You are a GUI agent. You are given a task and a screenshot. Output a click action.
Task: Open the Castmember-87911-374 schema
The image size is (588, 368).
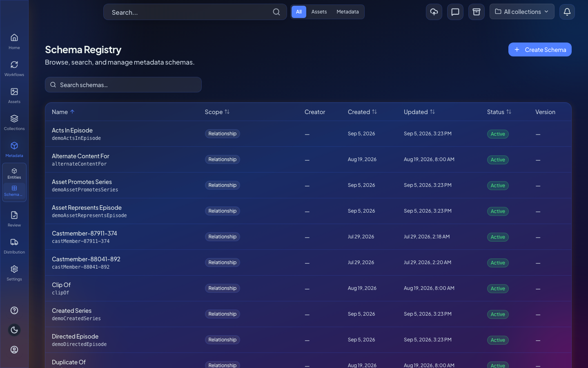coord(85,233)
